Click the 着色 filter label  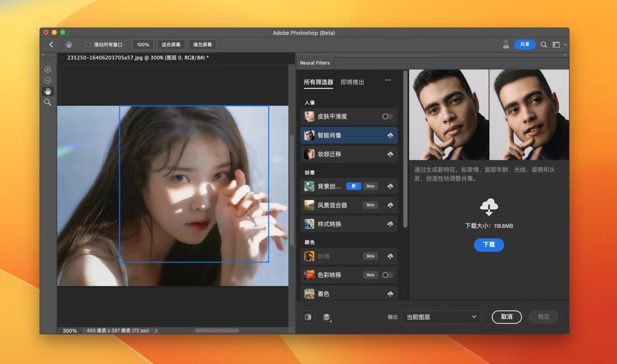click(323, 294)
